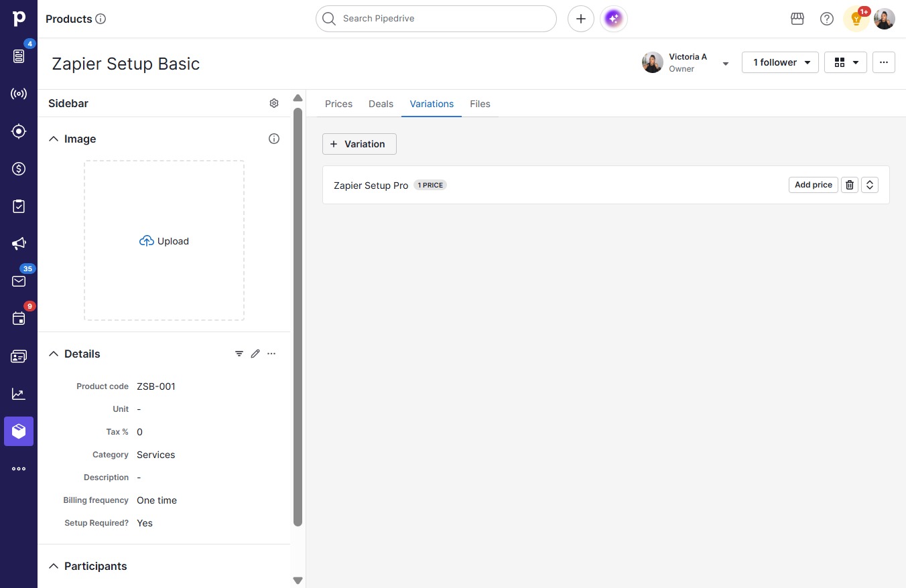This screenshot has width=906, height=588.
Task: Click the Tax % value 0
Action: (139, 432)
